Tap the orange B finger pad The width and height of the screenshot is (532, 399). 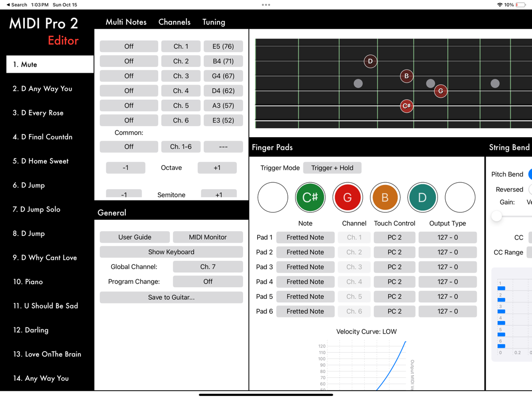pyautogui.click(x=385, y=197)
